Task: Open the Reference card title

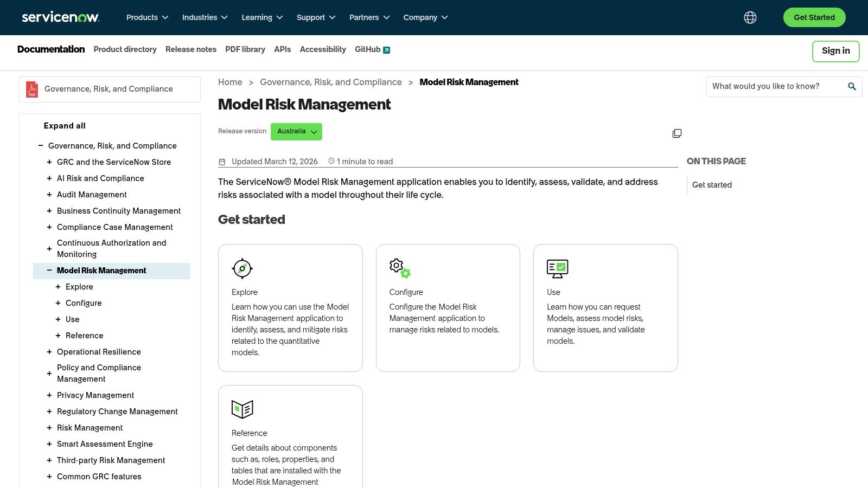Action: pyautogui.click(x=249, y=433)
